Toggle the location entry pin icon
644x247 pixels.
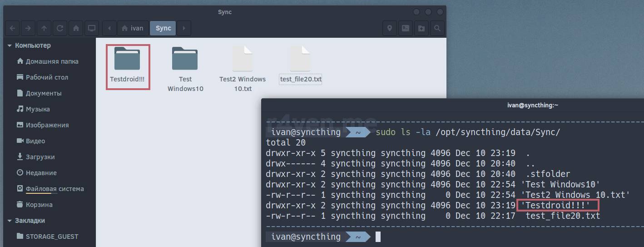click(390, 28)
